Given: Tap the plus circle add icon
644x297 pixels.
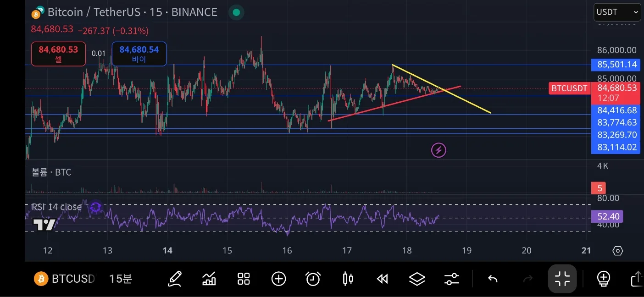Looking at the screenshot, I should [x=278, y=279].
